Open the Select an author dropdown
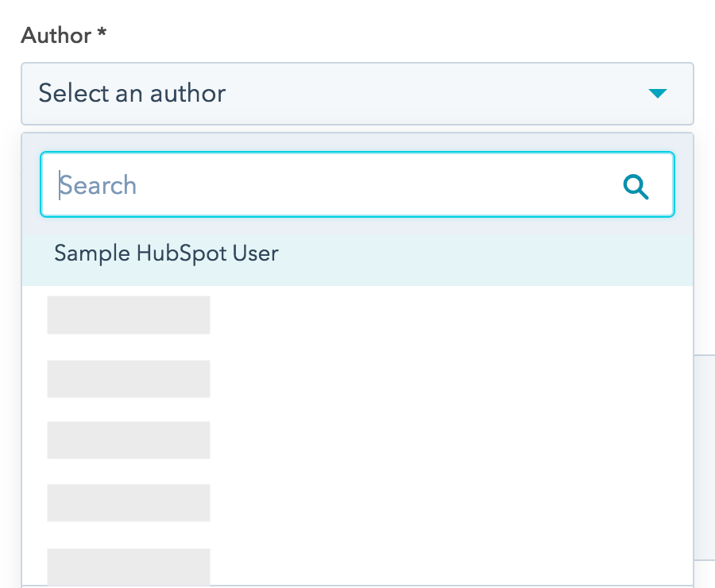The height and width of the screenshot is (588, 715). tap(357, 94)
